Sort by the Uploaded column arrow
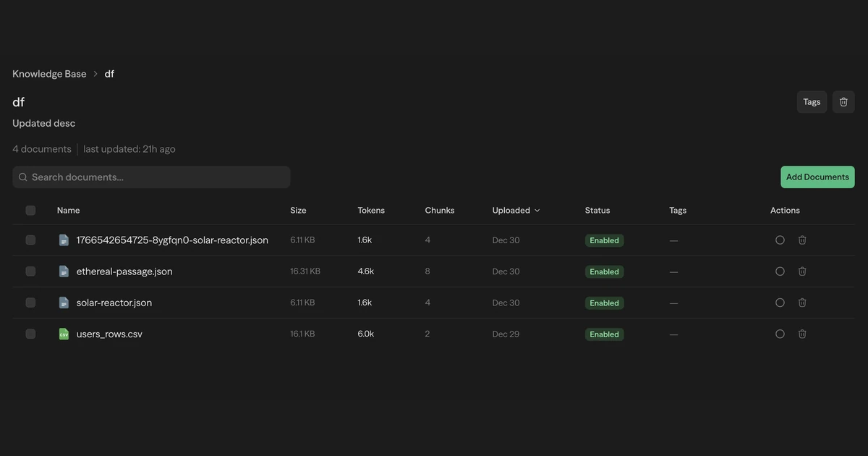868x456 pixels. (537, 211)
